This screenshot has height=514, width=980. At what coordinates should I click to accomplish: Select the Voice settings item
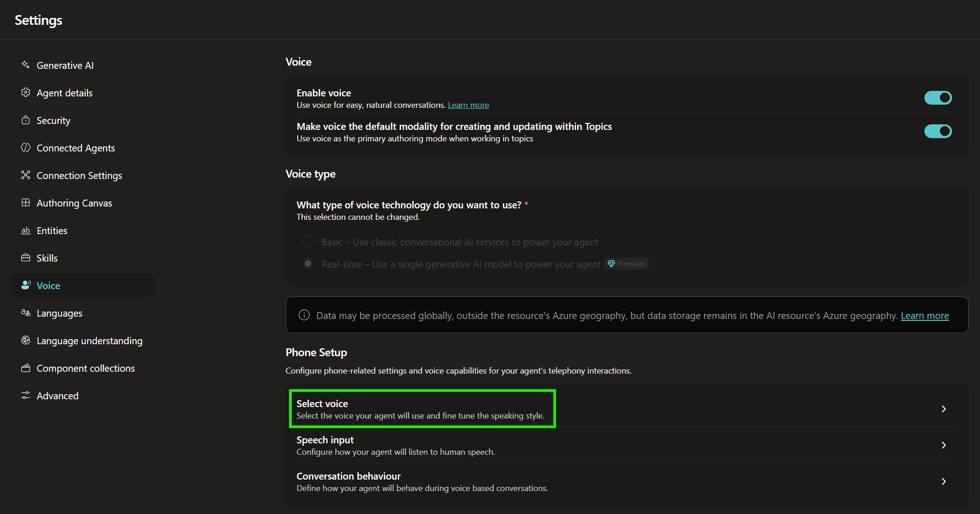[83, 285]
